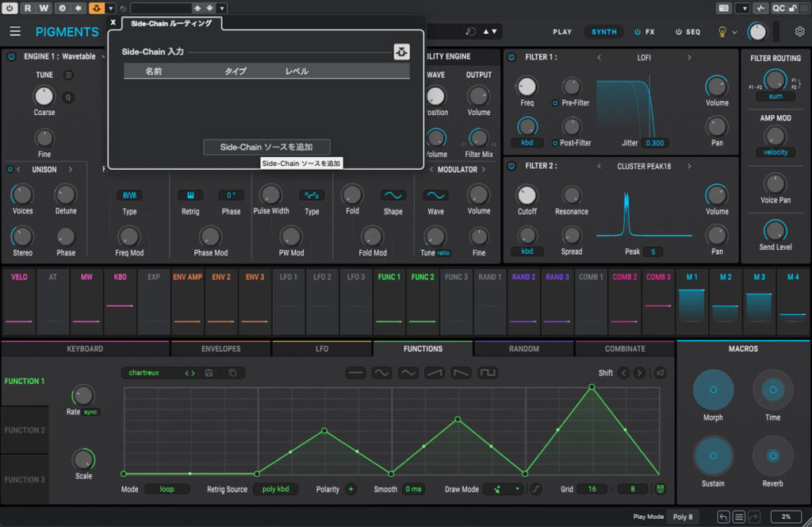Viewport: 812px width, 527px height.
Task: Save the chartreux function preset
Action: coord(209,372)
